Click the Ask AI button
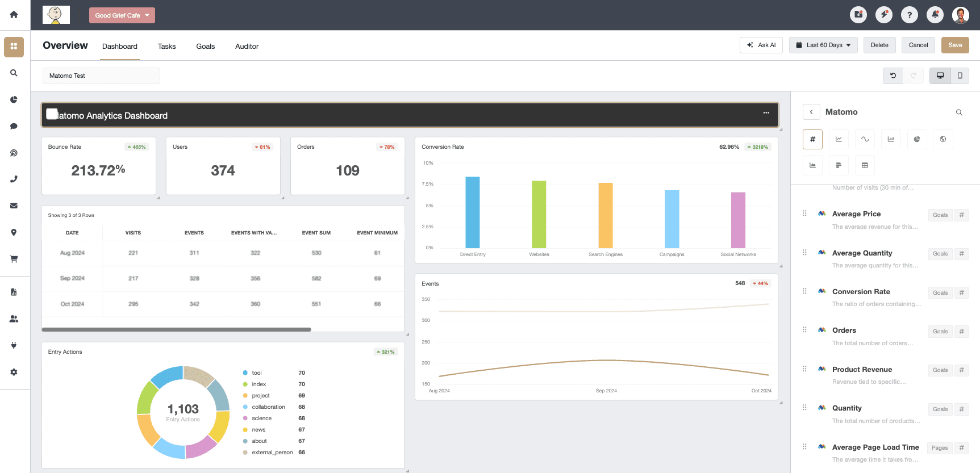 tap(761, 45)
